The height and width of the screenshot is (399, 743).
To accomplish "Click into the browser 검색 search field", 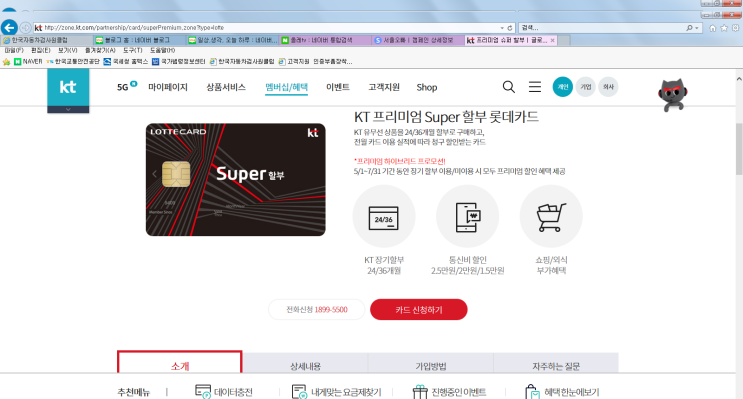I will (601, 28).
